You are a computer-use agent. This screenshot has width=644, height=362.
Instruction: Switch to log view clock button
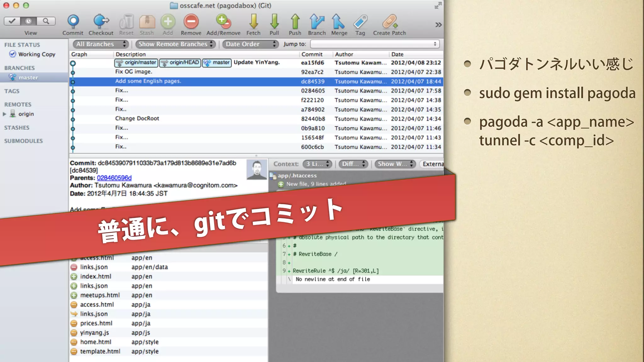click(x=29, y=21)
